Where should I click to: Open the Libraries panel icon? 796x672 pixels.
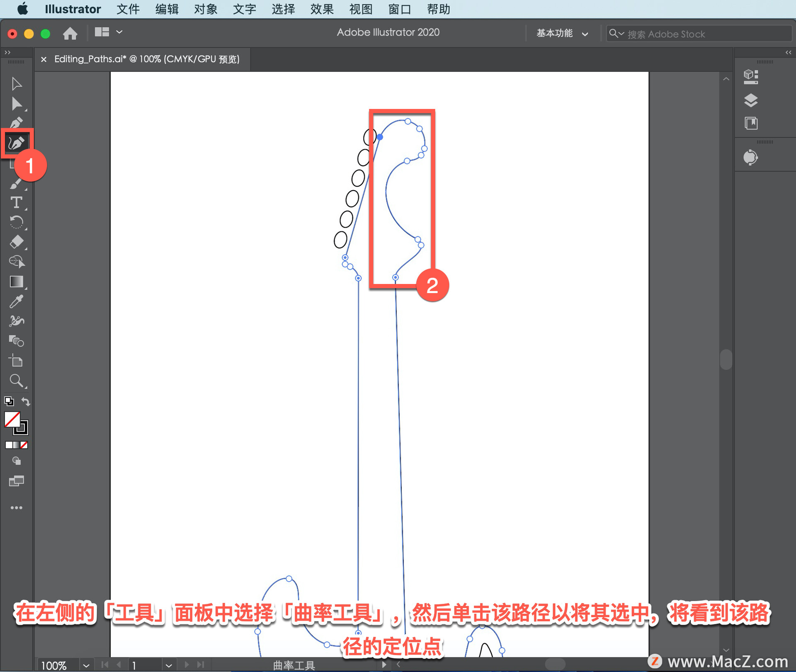coord(751,123)
